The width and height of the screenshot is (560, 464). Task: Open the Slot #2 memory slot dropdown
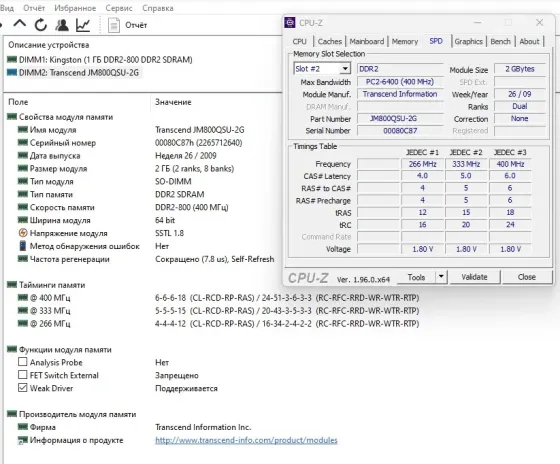(x=322, y=69)
